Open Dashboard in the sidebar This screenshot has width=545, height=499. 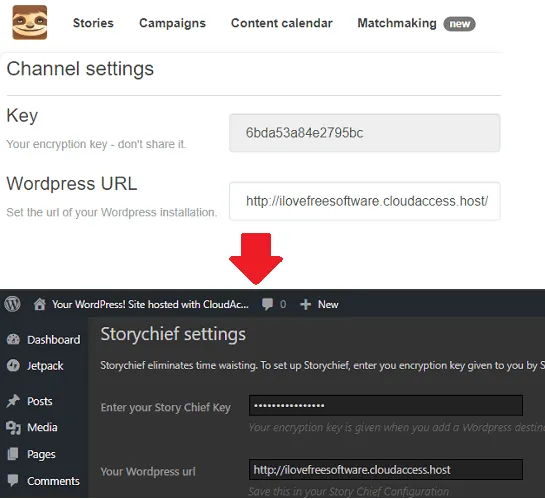tap(54, 340)
